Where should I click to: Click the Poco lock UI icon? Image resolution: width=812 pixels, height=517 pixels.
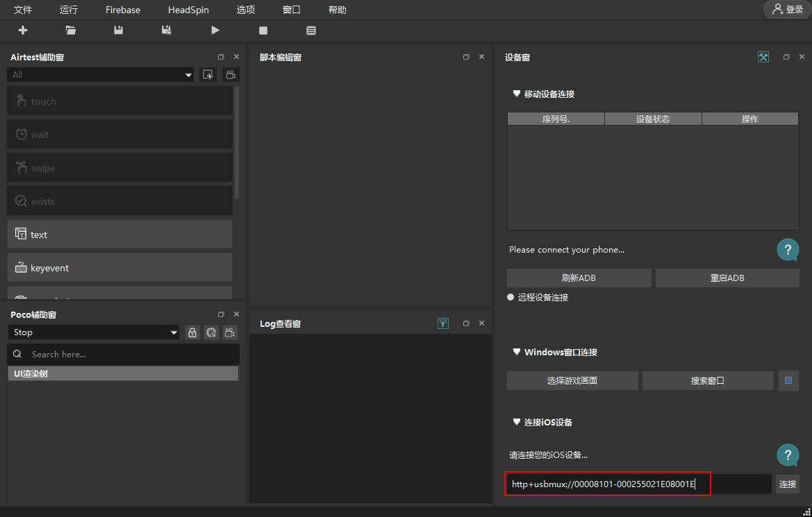tap(192, 332)
